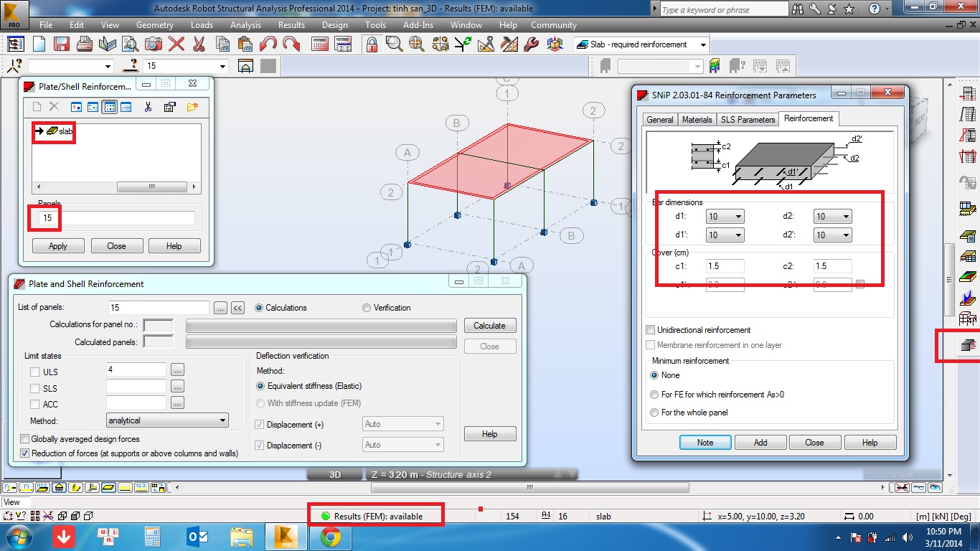Check the ACC limit state checkbox
The image size is (980, 551).
coord(34,404)
